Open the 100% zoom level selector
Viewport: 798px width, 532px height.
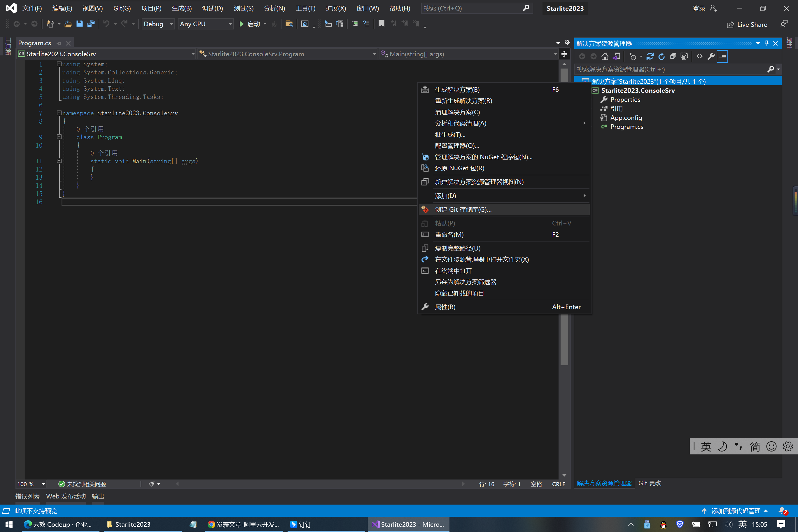(31, 484)
